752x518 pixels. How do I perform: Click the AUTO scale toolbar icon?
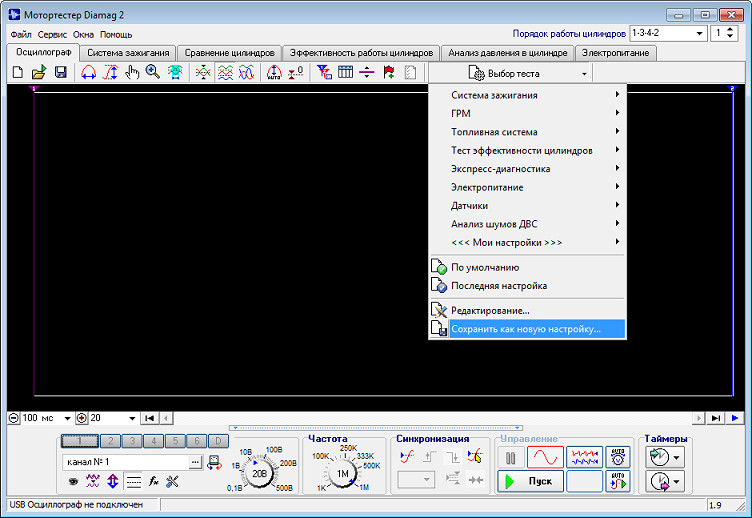point(274,72)
